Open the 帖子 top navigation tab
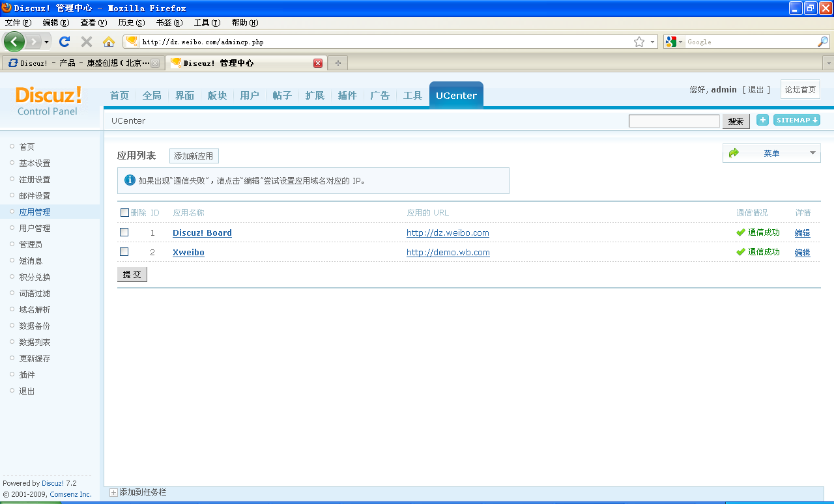This screenshot has height=504, width=834. pyautogui.click(x=282, y=96)
